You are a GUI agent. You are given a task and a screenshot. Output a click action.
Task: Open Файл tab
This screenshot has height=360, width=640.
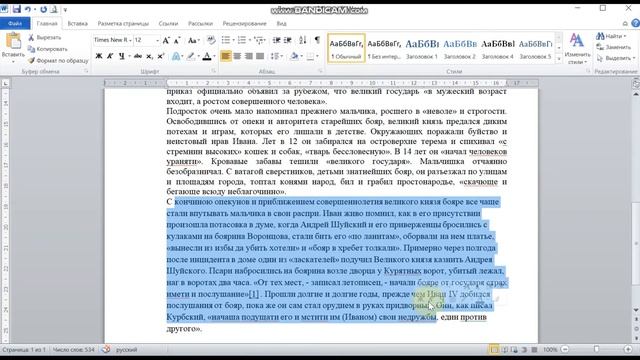15,24
